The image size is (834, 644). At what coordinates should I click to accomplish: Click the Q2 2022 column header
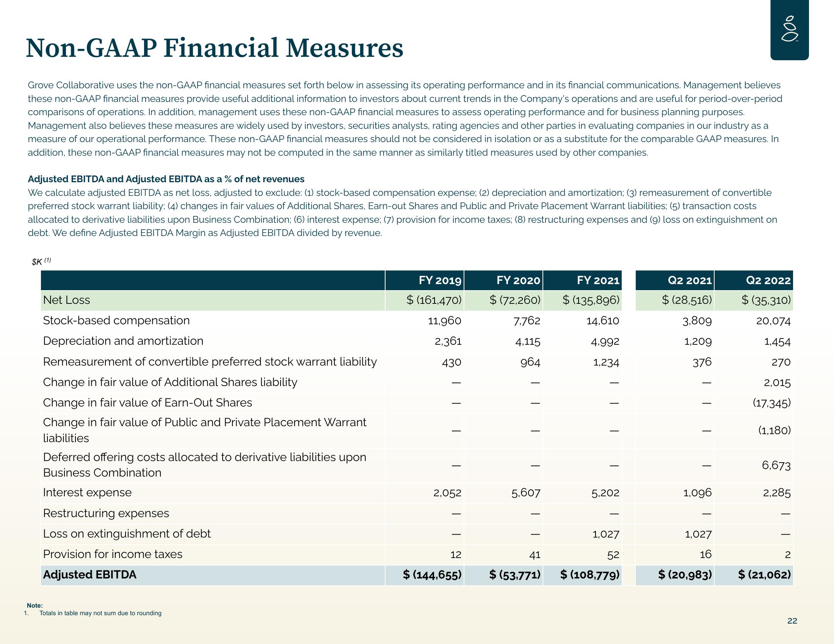[768, 281]
